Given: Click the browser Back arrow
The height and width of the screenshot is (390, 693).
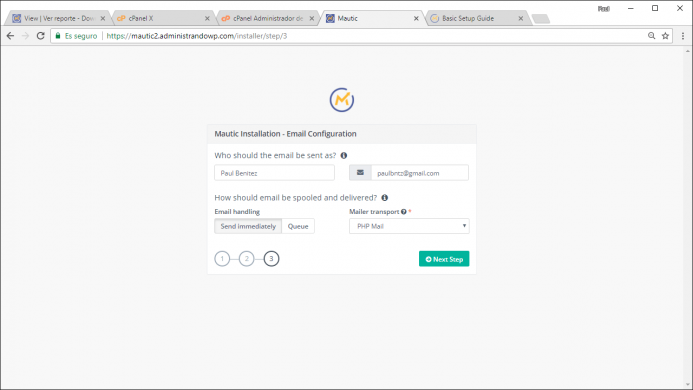Looking at the screenshot, I should pos(10,36).
